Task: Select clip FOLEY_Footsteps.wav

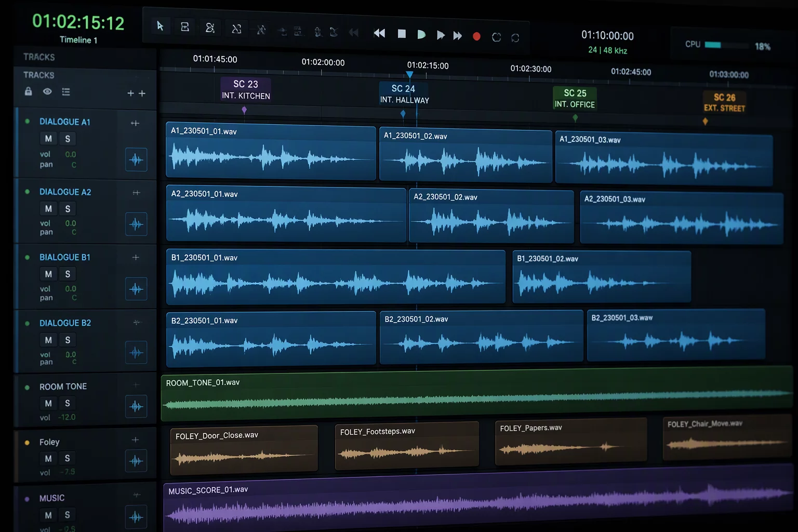Action: tap(407, 446)
